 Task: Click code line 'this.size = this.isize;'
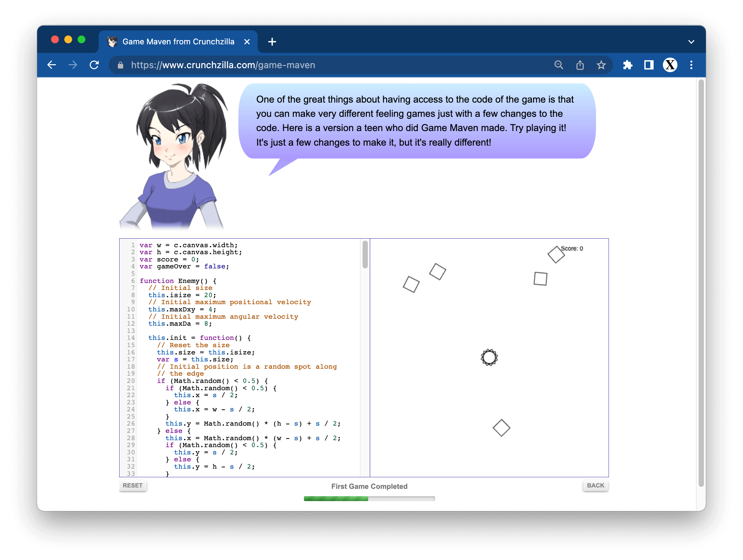[206, 352]
